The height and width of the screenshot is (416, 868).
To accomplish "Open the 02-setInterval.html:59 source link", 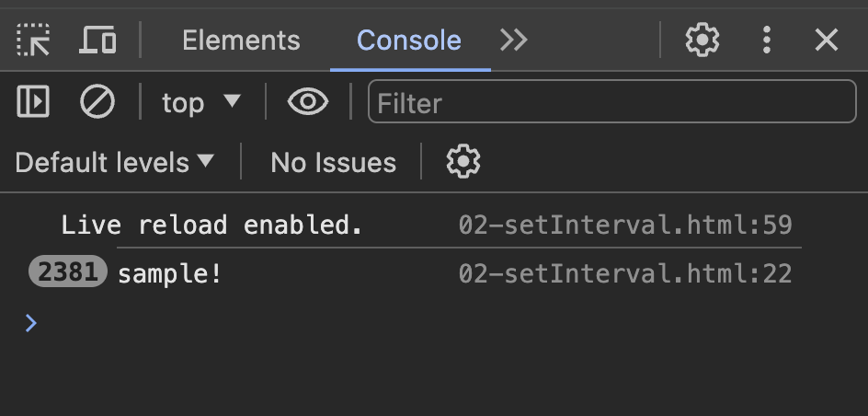I will pyautogui.click(x=625, y=225).
